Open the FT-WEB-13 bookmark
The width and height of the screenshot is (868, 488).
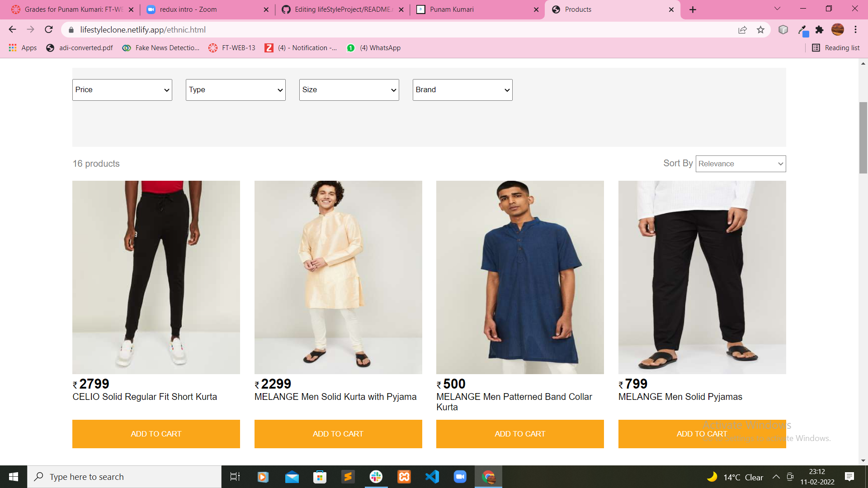(232, 47)
